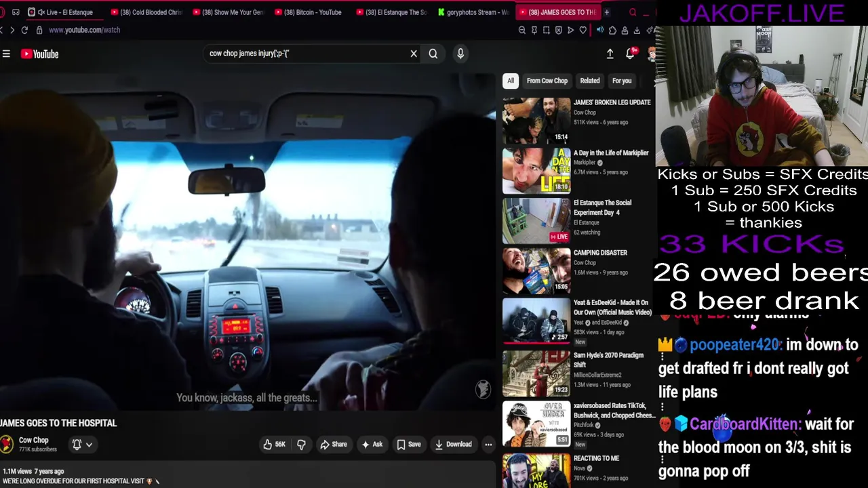The image size is (868, 488).
Task: Run search with the magnifier button
Action: [433, 54]
